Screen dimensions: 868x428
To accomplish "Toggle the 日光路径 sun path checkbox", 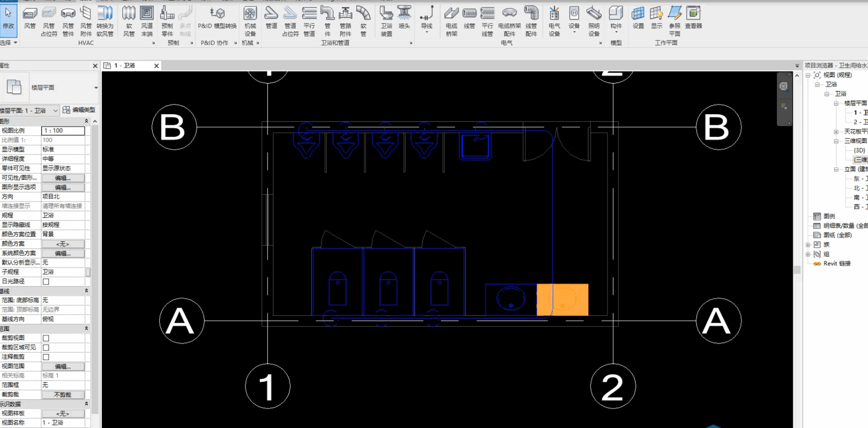I will pos(46,281).
